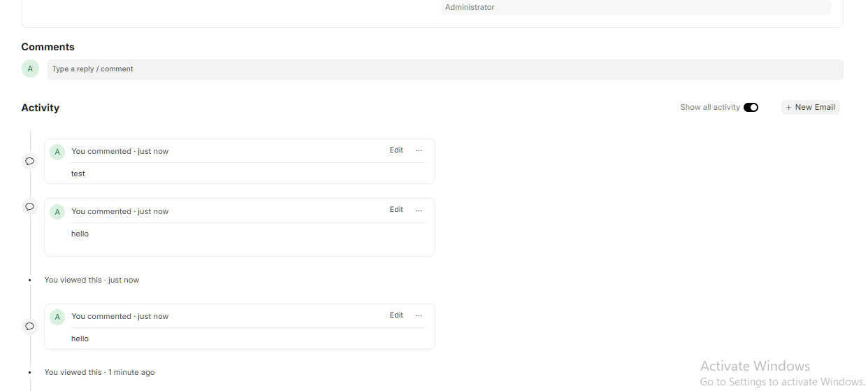
Task: Edit the bottom 'hello' comment
Action: click(x=396, y=315)
